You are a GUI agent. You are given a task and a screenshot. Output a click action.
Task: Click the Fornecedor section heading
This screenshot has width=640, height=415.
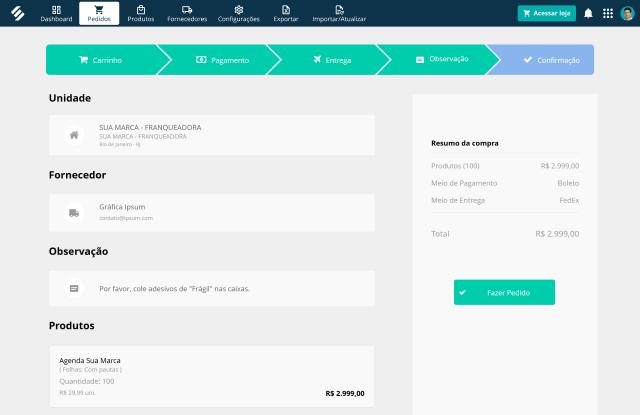tap(77, 175)
